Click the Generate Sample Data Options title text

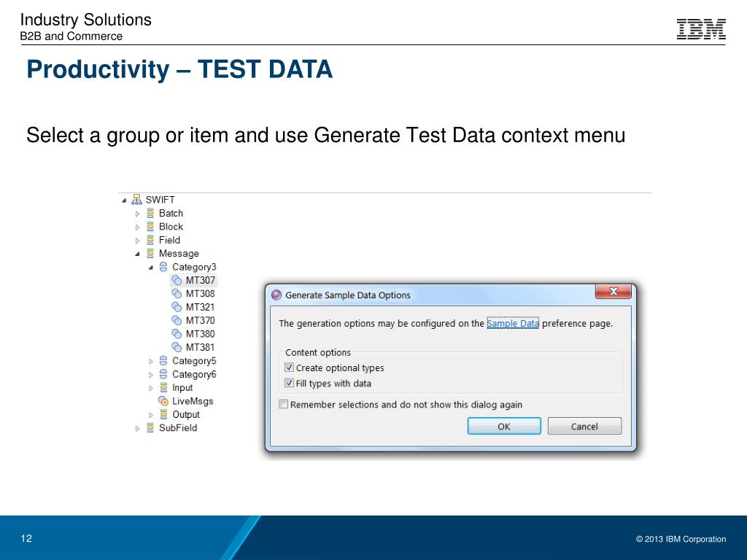click(348, 295)
